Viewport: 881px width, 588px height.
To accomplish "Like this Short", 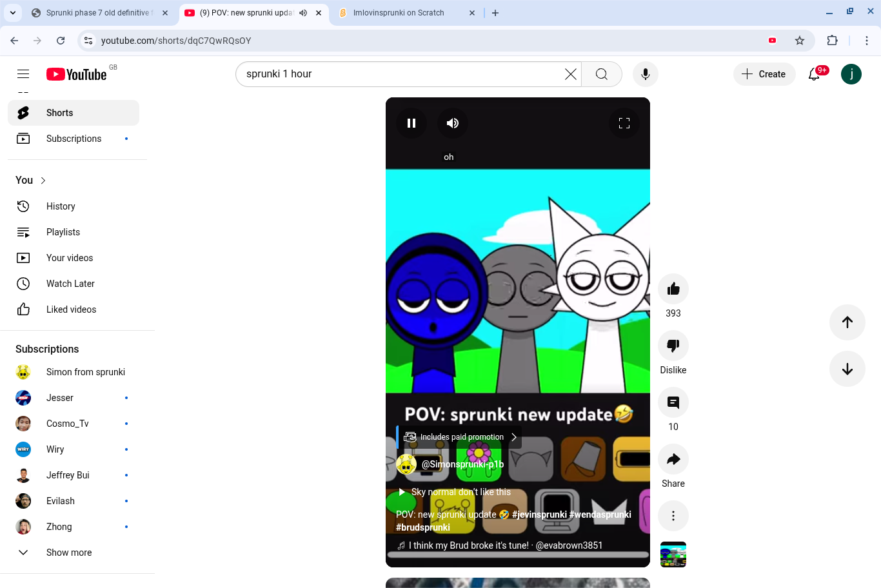I will click(x=673, y=289).
